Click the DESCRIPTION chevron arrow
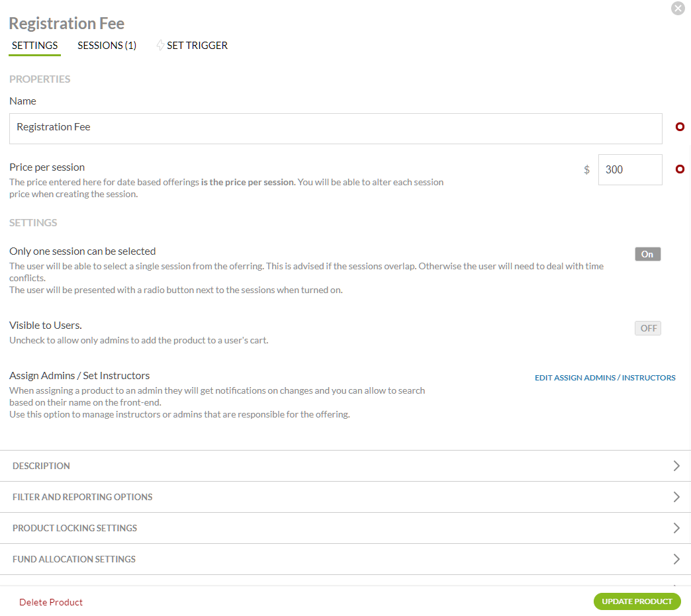 coord(676,466)
